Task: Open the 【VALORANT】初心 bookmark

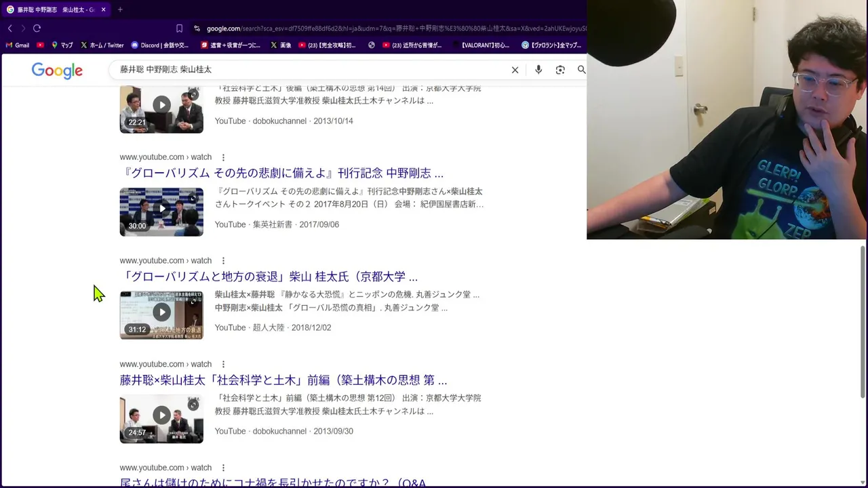Action: tap(480, 45)
